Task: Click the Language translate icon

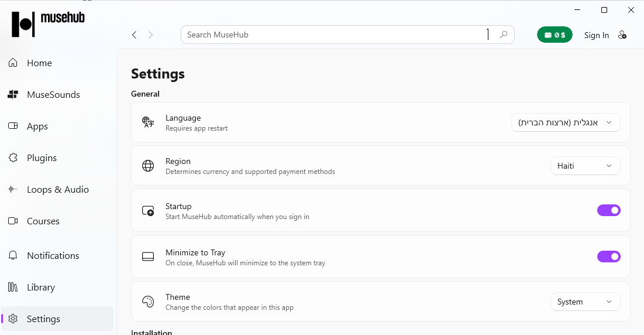Action: [148, 122]
